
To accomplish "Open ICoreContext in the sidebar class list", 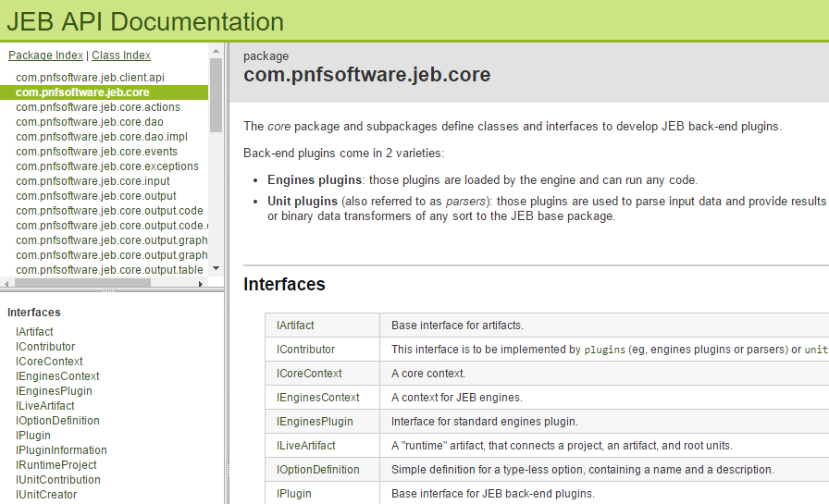I will [49, 362].
